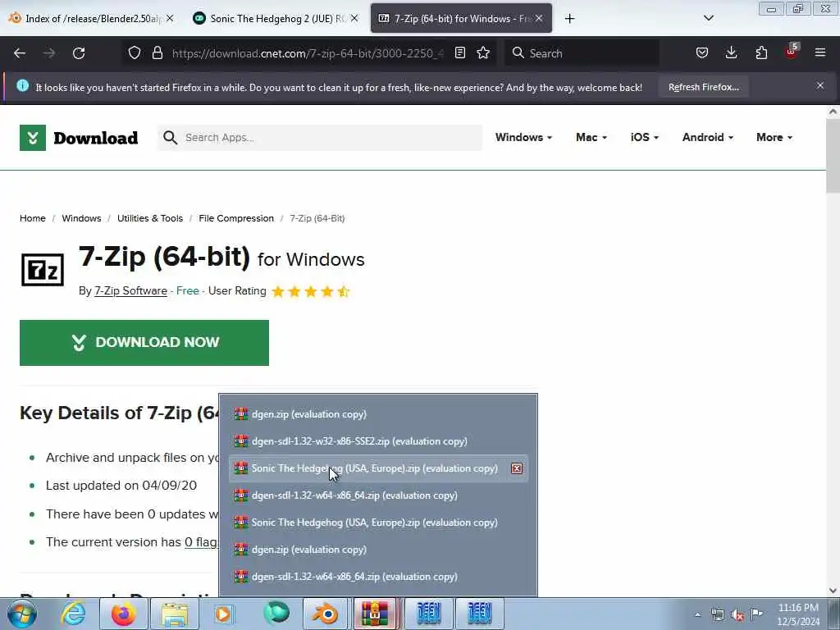Viewport: 840px width, 630px height.
Task: Open Utilities & Tools breadcrumb link
Action: pyautogui.click(x=150, y=218)
